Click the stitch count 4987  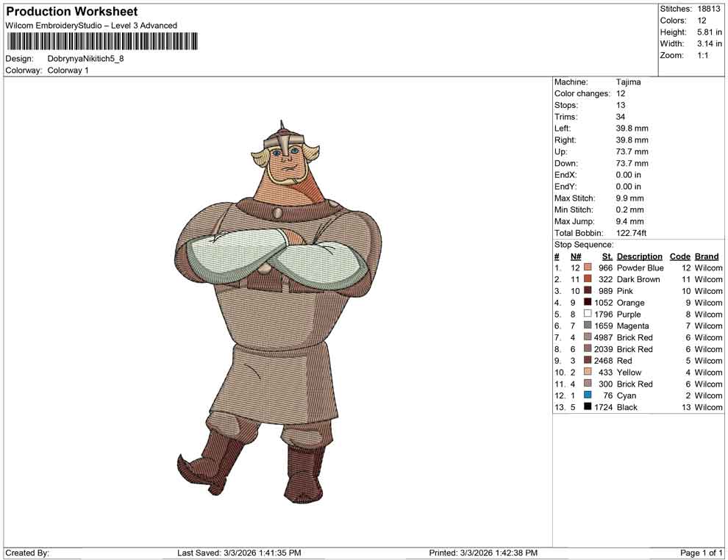(x=603, y=337)
